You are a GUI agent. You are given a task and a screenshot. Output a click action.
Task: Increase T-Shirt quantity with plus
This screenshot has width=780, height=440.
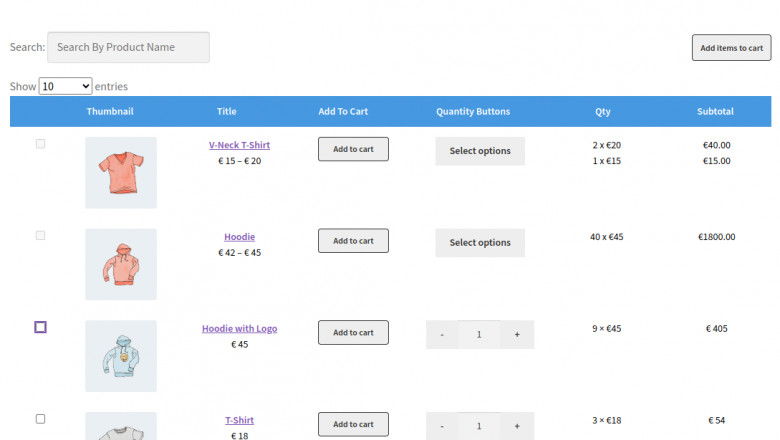[517, 426]
